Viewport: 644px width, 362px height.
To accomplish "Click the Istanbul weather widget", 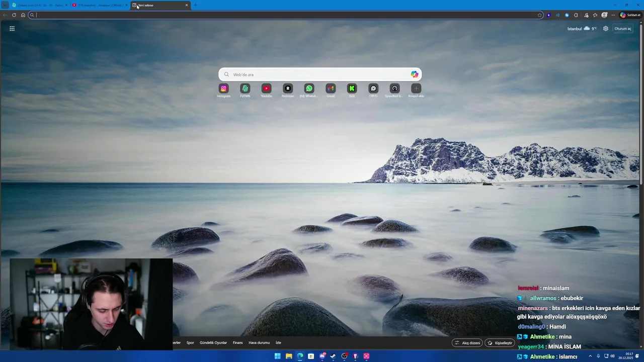I will coord(582,29).
